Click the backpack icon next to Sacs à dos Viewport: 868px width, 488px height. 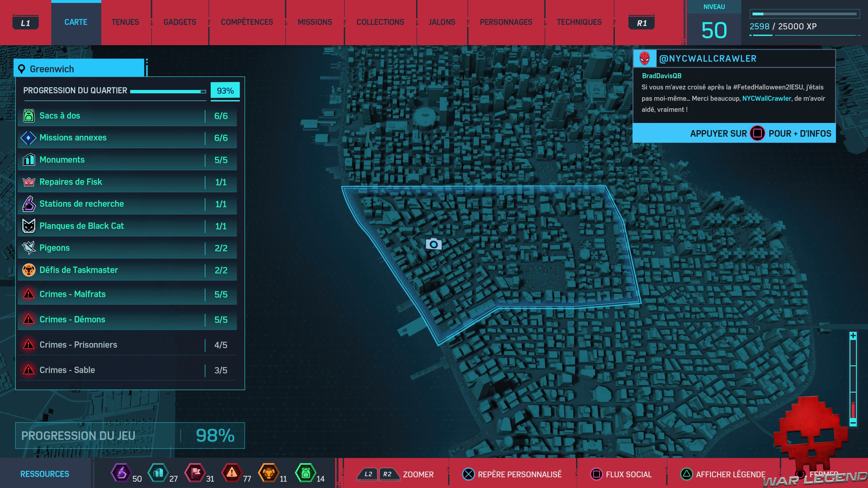point(29,115)
